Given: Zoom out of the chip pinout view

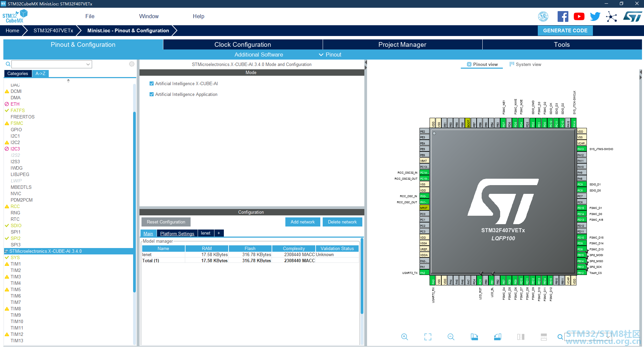Looking at the screenshot, I should point(451,337).
